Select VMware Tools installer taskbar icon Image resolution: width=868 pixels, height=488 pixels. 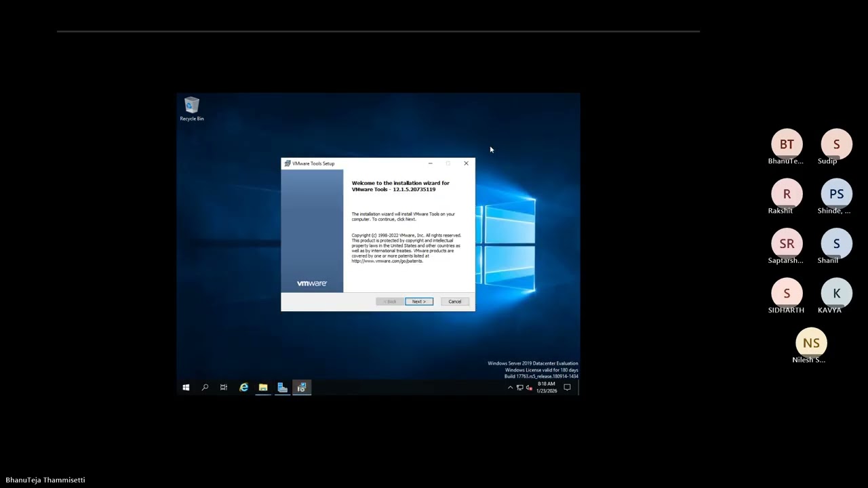[302, 388]
